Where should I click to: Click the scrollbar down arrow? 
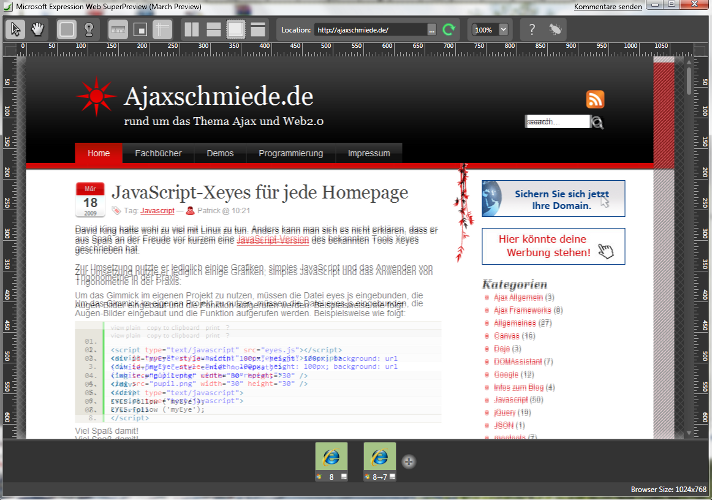point(689,433)
